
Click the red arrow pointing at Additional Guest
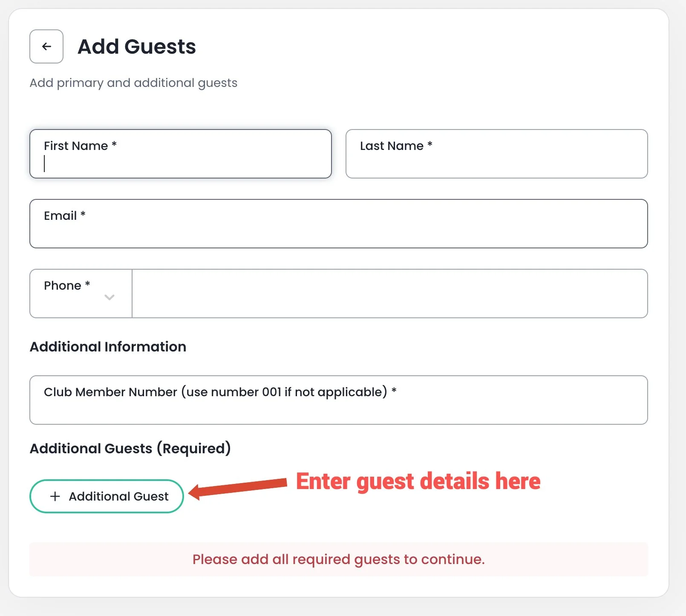[238, 488]
